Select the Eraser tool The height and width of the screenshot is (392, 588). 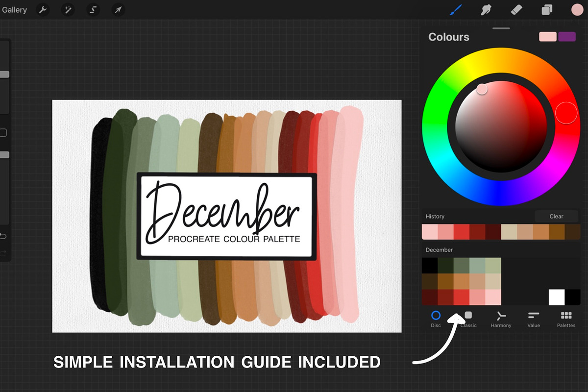tap(516, 9)
